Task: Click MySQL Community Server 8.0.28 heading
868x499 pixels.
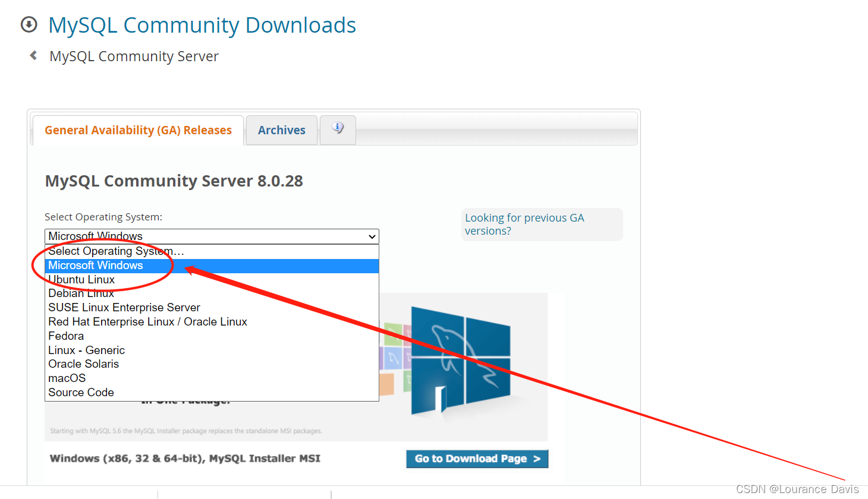Action: [174, 181]
